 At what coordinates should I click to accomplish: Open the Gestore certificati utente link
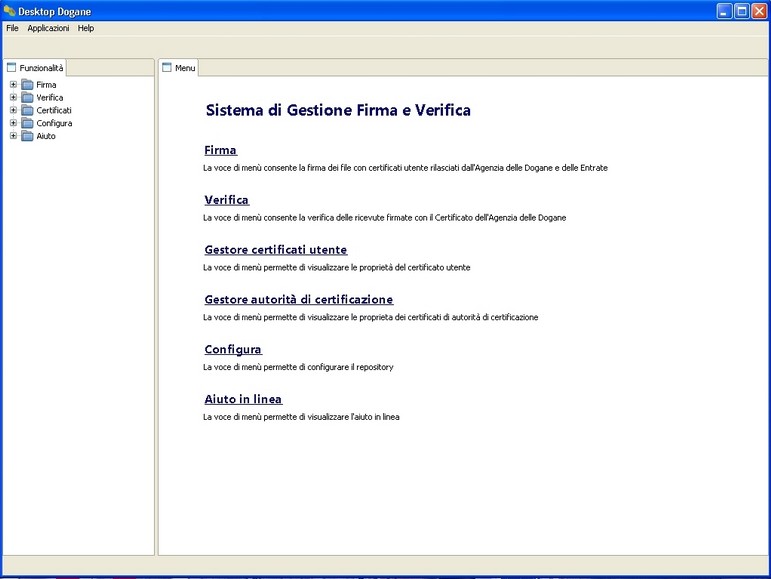point(276,250)
